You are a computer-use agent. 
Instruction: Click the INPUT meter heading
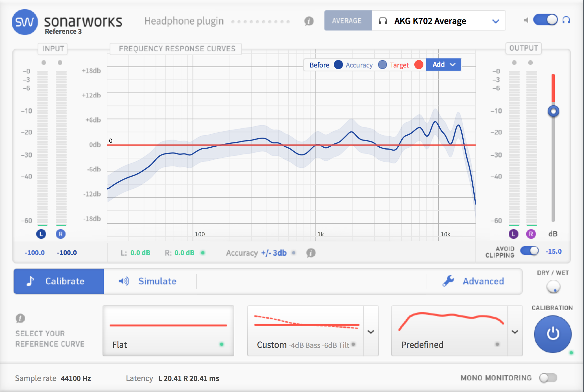coord(53,49)
